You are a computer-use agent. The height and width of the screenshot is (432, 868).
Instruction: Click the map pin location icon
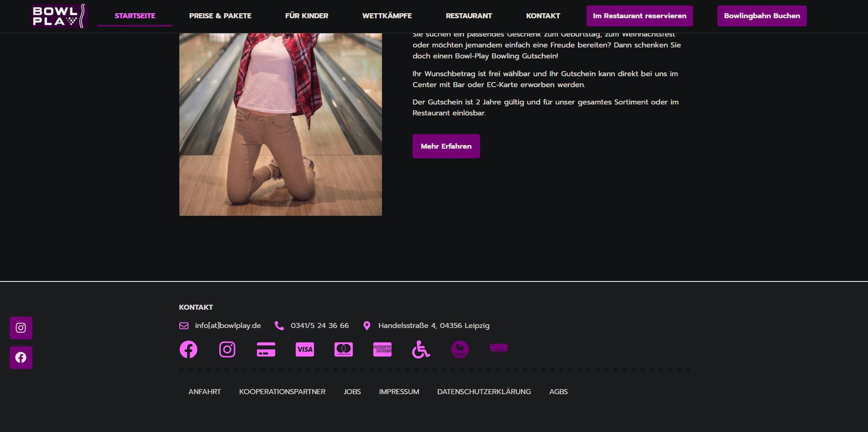tap(367, 326)
